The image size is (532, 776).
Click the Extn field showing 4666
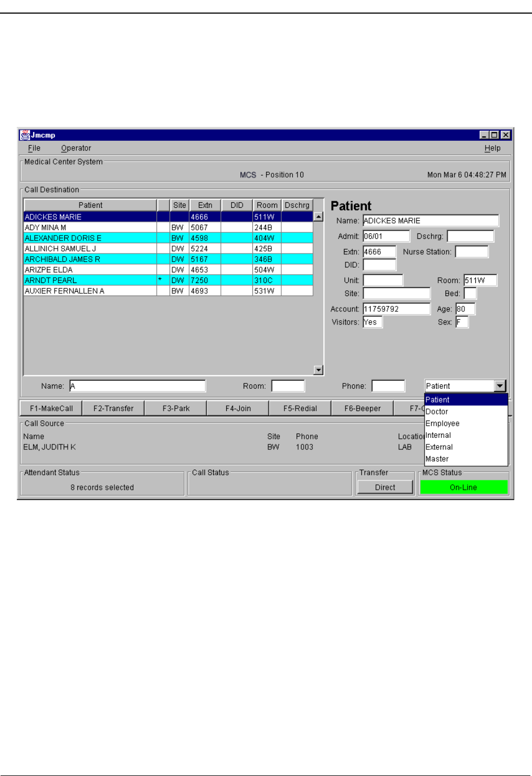coord(379,251)
